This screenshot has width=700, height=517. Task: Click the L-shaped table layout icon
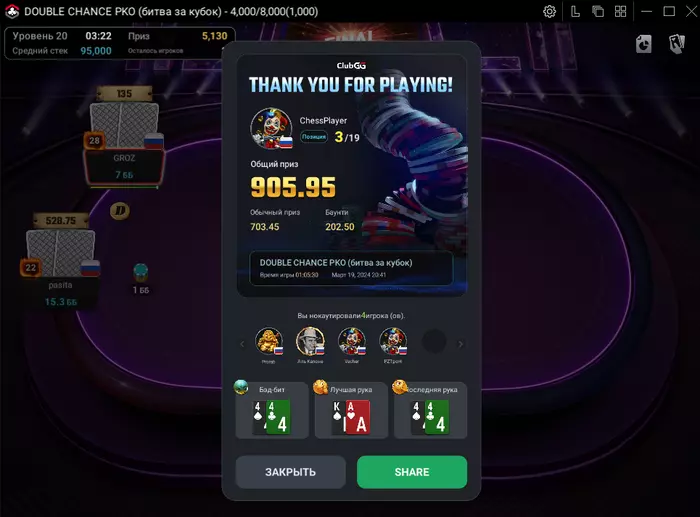575,11
